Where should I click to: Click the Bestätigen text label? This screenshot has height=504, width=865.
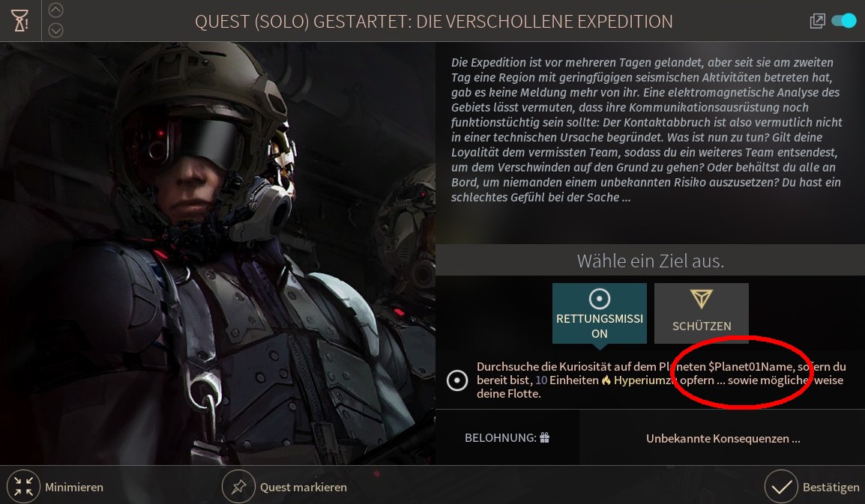click(831, 487)
